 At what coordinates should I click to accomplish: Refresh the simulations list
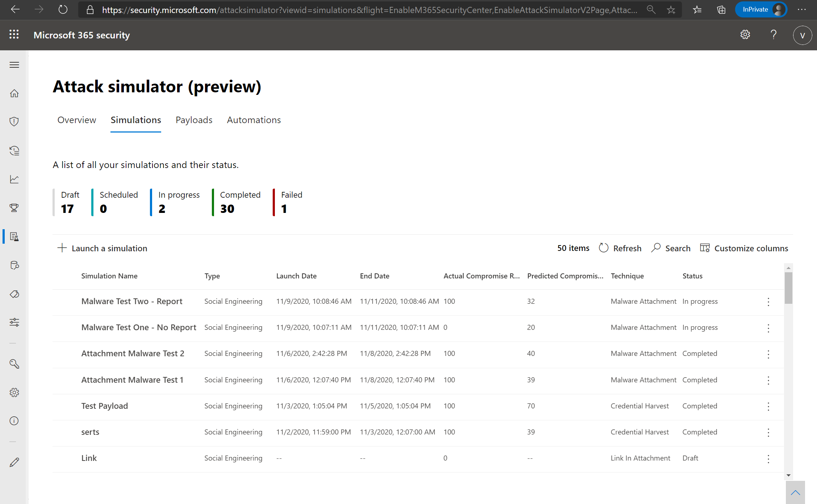(x=620, y=248)
